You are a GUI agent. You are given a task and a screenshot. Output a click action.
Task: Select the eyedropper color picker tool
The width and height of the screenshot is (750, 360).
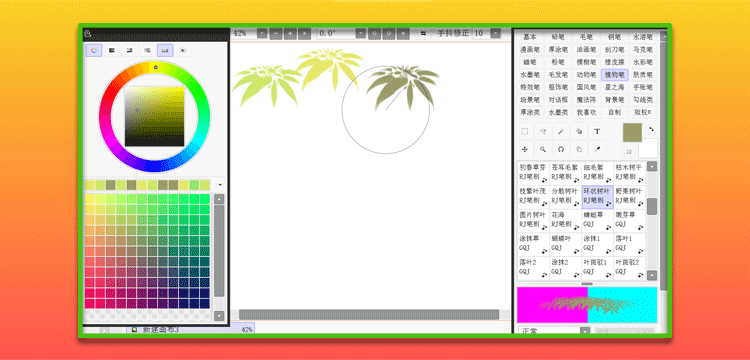coord(597,149)
